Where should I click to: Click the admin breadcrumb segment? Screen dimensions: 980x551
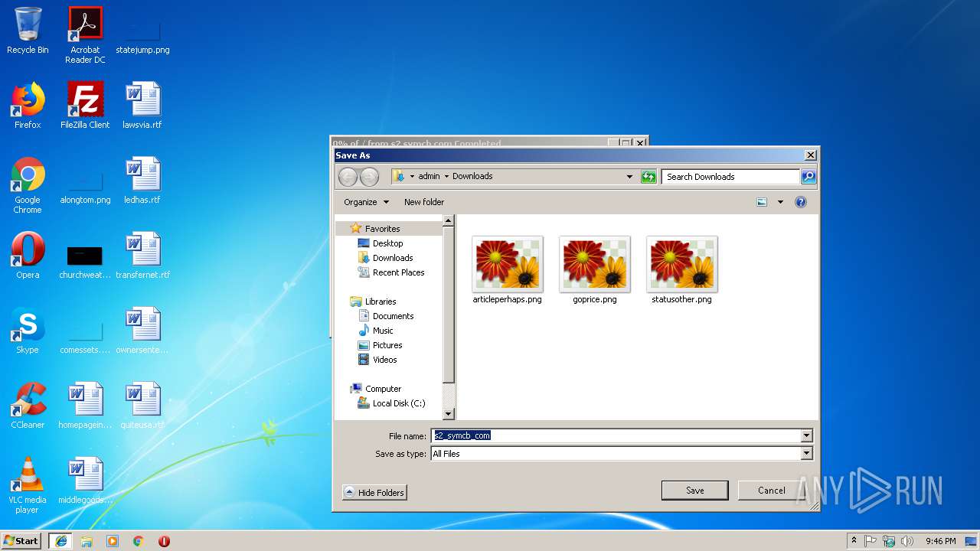(x=429, y=176)
